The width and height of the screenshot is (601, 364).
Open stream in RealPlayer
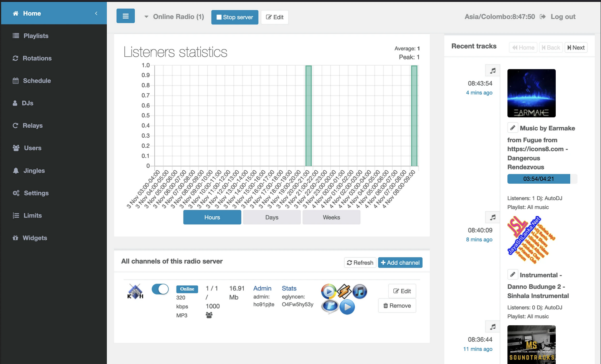330,307
